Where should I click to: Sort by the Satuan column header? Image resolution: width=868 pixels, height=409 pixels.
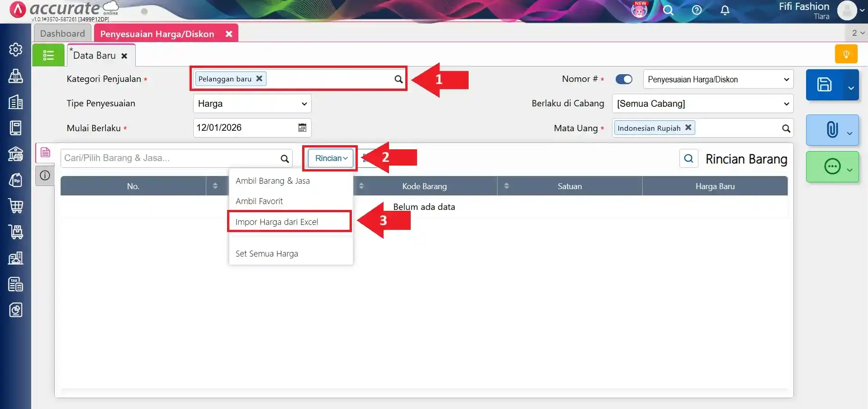[x=569, y=186]
